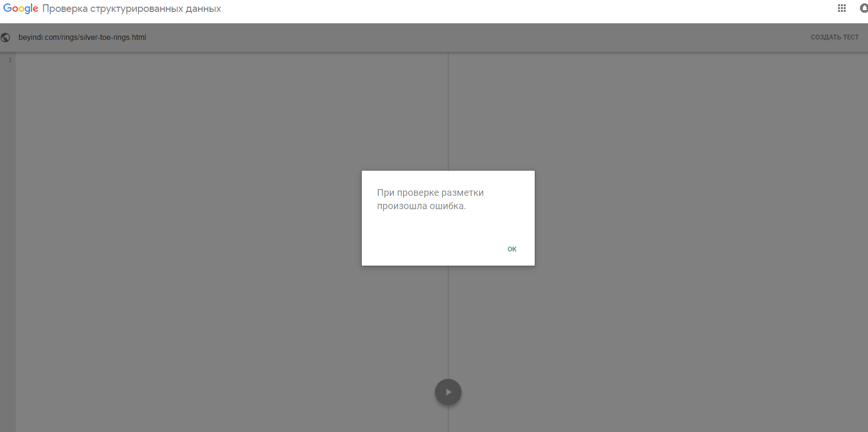Viewport: 868px width, 432px height.
Task: Click line number 1 in code gutter
Action: (x=10, y=60)
